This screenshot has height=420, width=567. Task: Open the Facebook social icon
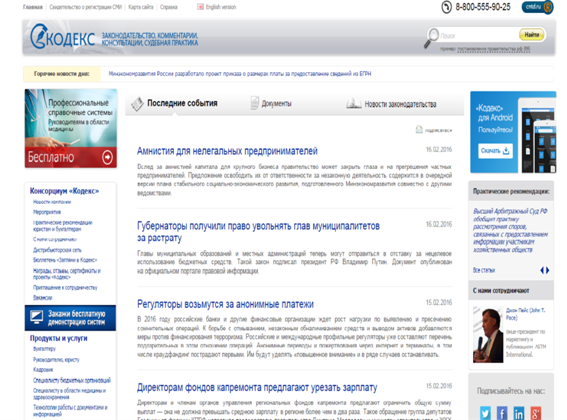point(502,413)
